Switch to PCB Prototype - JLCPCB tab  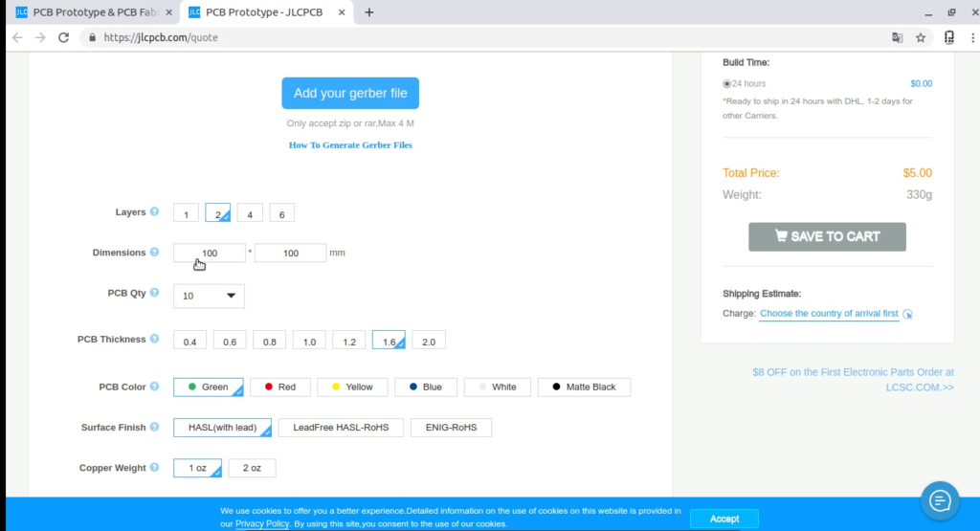pyautogui.click(x=267, y=12)
